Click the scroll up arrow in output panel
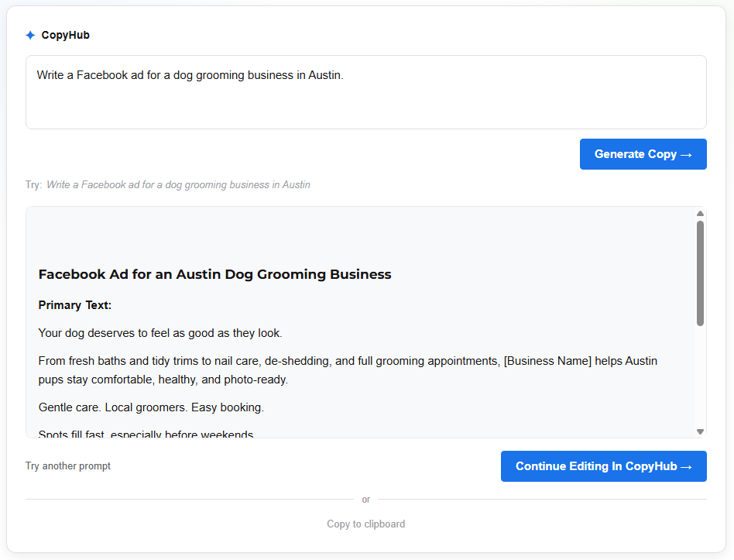The height and width of the screenshot is (560, 734). click(x=700, y=214)
